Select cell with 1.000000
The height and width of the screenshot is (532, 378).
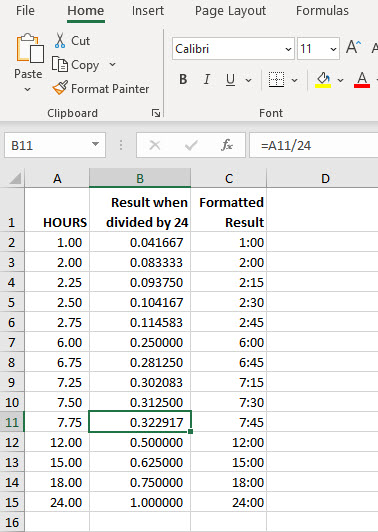coord(140,502)
